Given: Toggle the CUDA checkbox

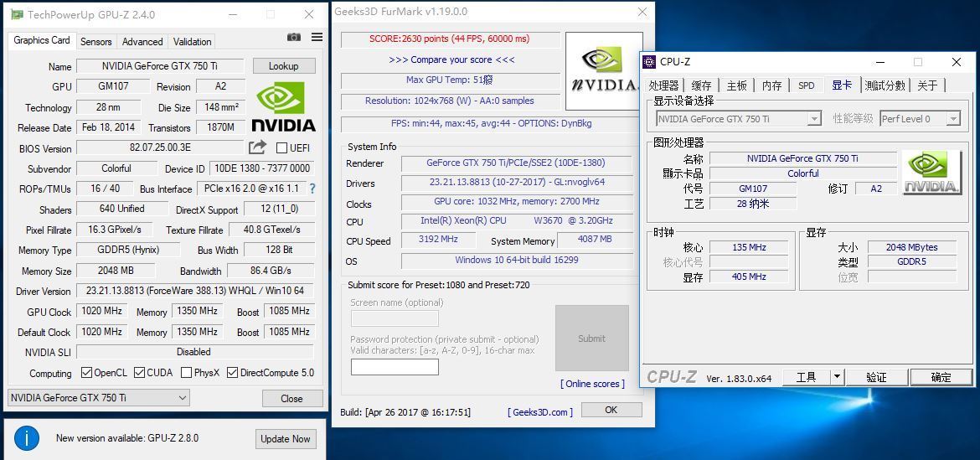Looking at the screenshot, I should coord(139,373).
